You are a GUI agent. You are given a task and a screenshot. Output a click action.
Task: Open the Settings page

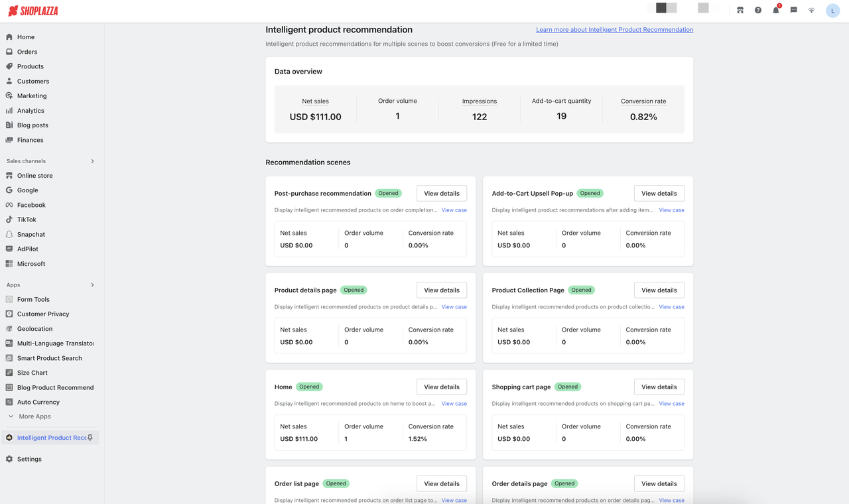(x=29, y=459)
